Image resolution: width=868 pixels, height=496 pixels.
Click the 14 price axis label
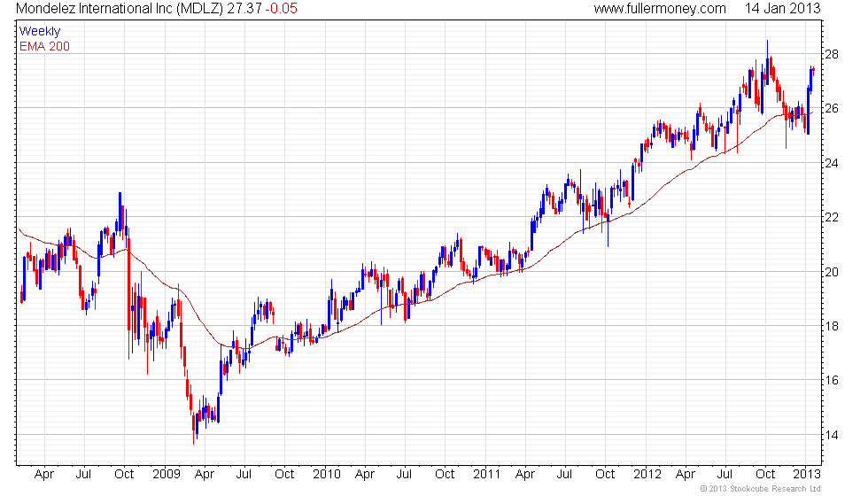[x=832, y=436]
